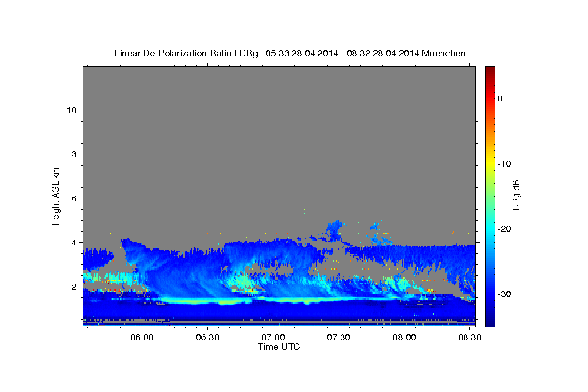
Task: Pick the dark blue bottom of colorbar
Action: [x=490, y=323]
